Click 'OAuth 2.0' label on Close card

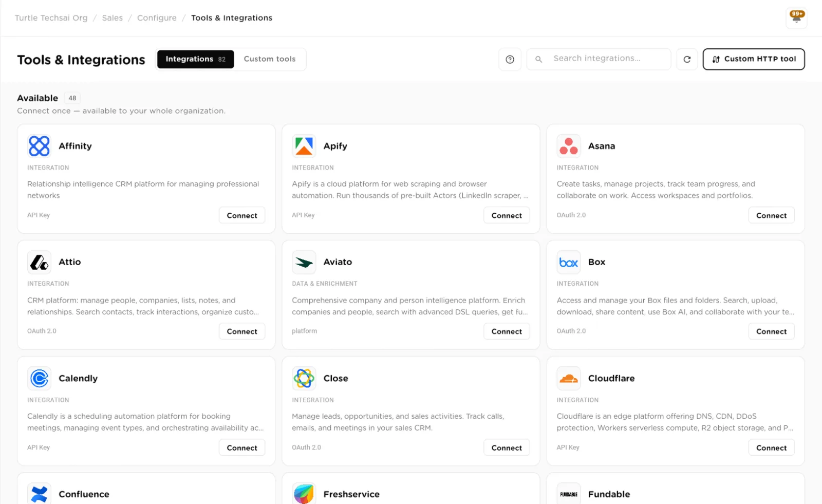306,447
